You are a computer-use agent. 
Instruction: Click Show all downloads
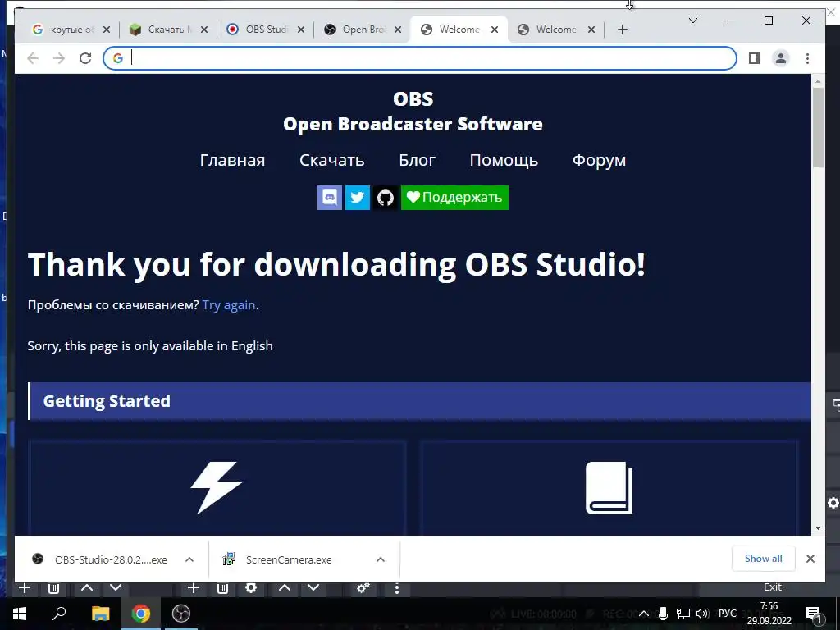pyautogui.click(x=764, y=559)
